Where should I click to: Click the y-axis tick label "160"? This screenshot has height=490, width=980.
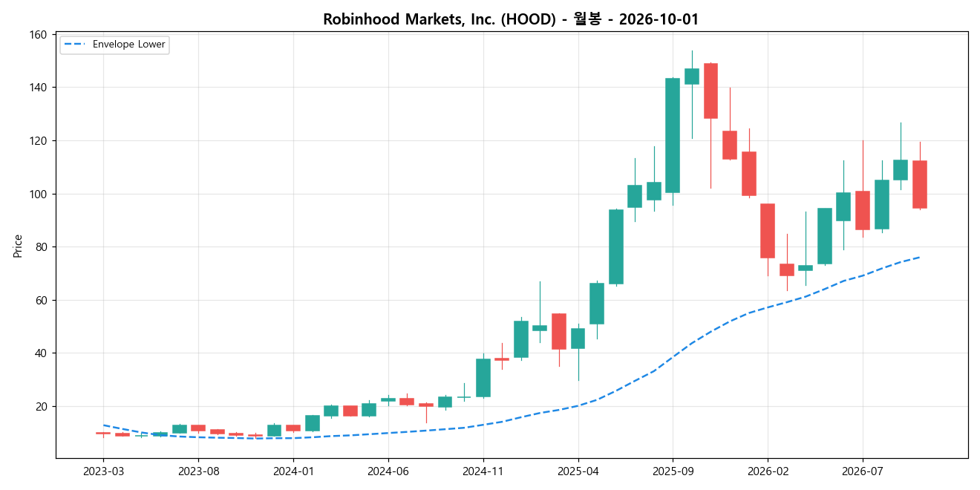pyautogui.click(x=39, y=35)
